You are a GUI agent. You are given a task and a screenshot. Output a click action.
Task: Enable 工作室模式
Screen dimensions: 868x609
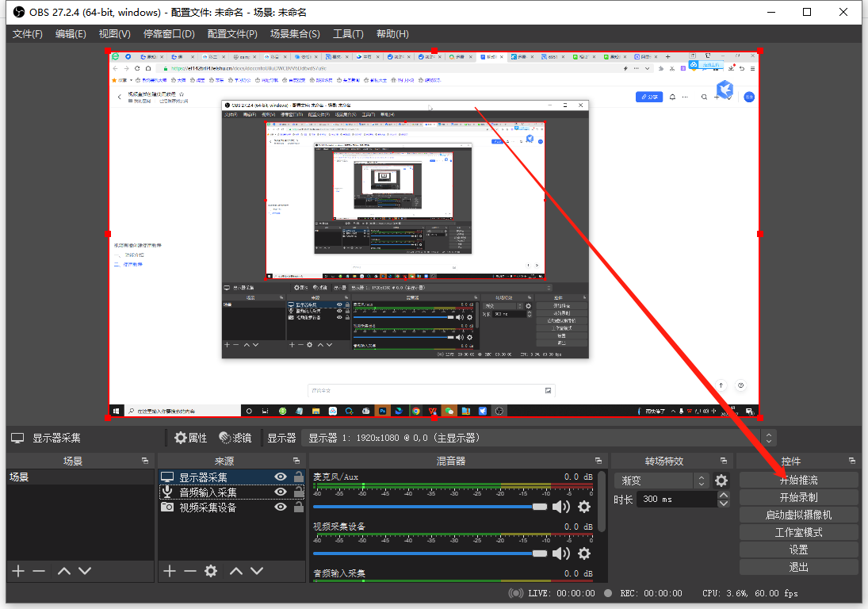tap(798, 532)
